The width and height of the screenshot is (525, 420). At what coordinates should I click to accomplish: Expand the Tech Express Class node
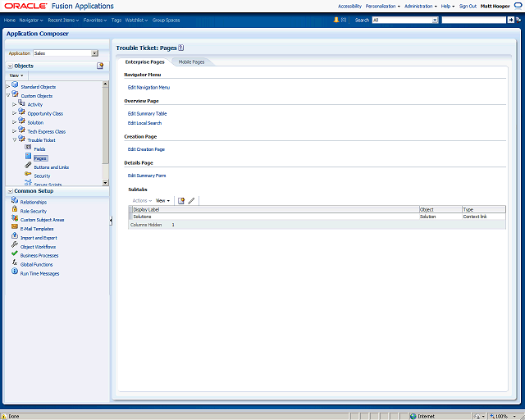15,131
